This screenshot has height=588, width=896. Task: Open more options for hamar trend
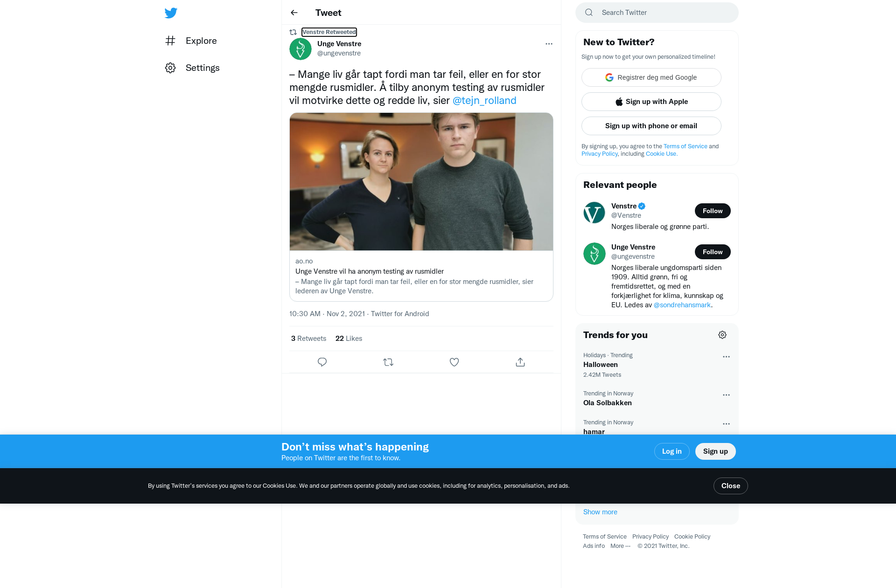[726, 424]
